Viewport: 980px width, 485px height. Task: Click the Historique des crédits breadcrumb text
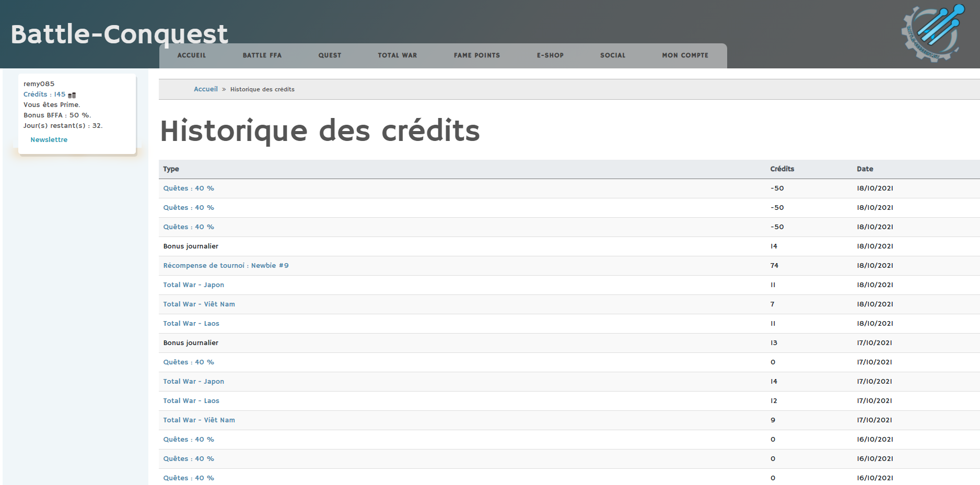pyautogui.click(x=262, y=90)
